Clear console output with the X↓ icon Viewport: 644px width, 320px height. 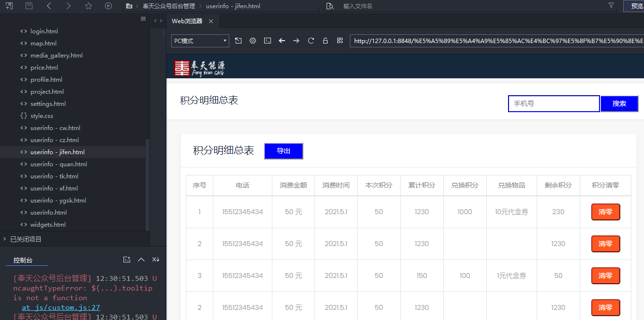tap(156, 260)
